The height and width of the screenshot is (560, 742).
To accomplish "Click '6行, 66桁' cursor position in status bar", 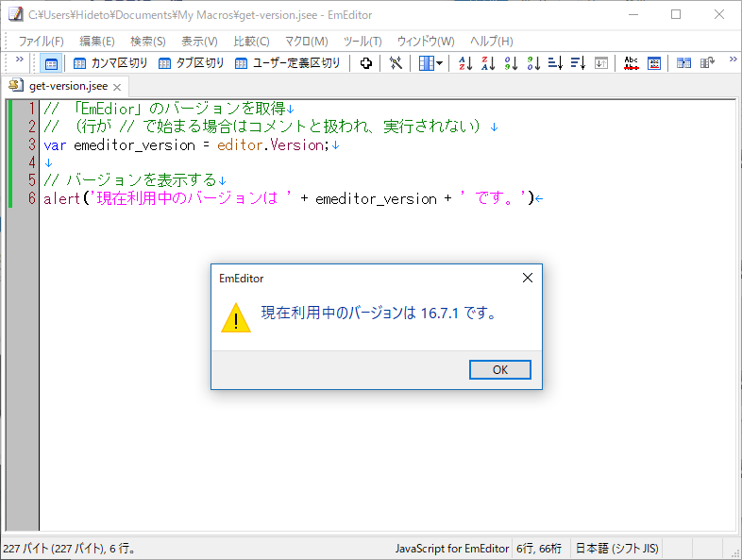I will [x=539, y=549].
